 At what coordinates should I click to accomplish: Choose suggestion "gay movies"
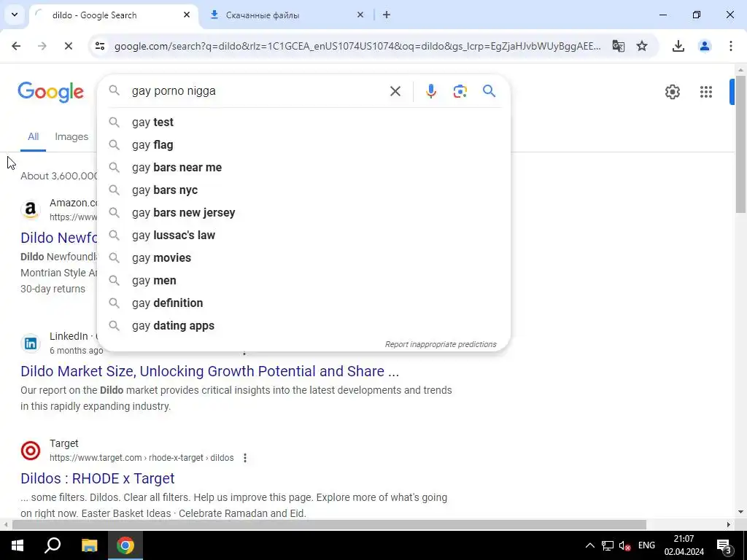tap(303, 257)
